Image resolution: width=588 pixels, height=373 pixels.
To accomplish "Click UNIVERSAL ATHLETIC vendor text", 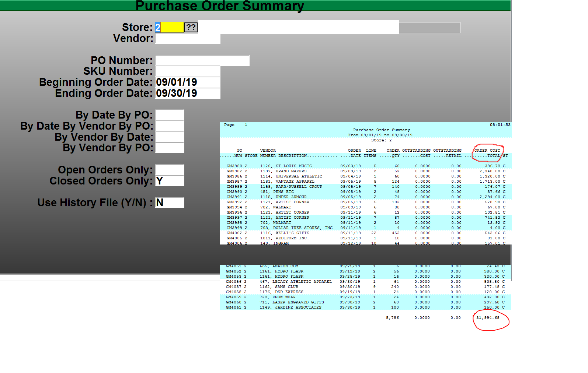I will coord(299,176).
